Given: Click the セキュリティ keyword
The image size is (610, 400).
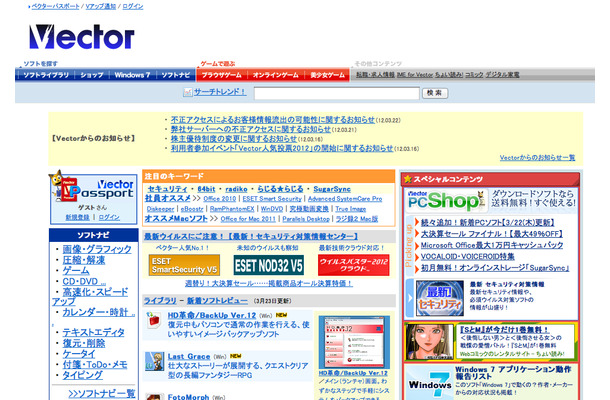Looking at the screenshot, I should pyautogui.click(x=167, y=189).
